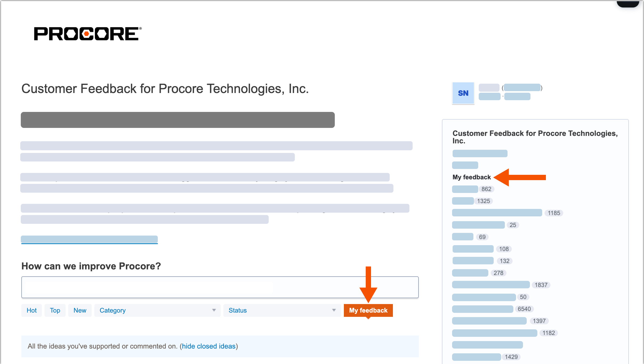Viewport: 644px width, 364px height.
Task: Click the My feedback button
Action: coord(368,310)
